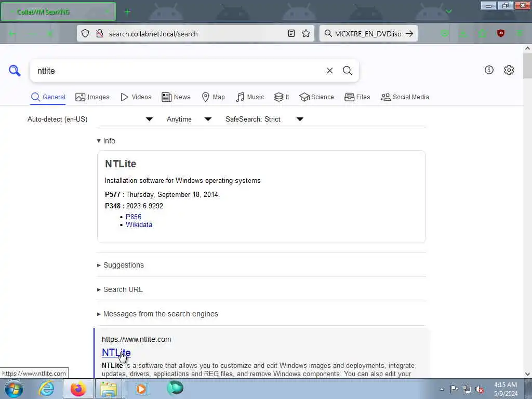The width and height of the screenshot is (532, 399).
Task: Click the muted volume tray icon
Action: [x=480, y=390]
